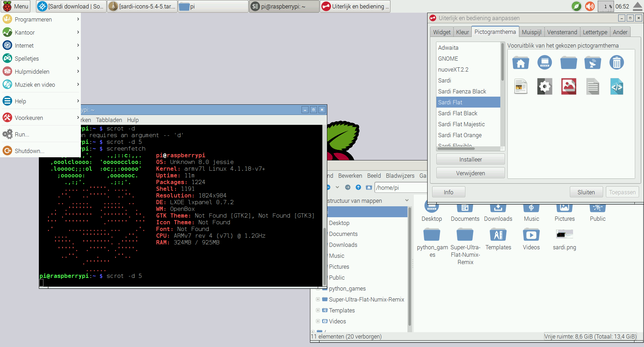Click the network connection tray icon
The height and width of the screenshot is (347, 644).
click(577, 6)
